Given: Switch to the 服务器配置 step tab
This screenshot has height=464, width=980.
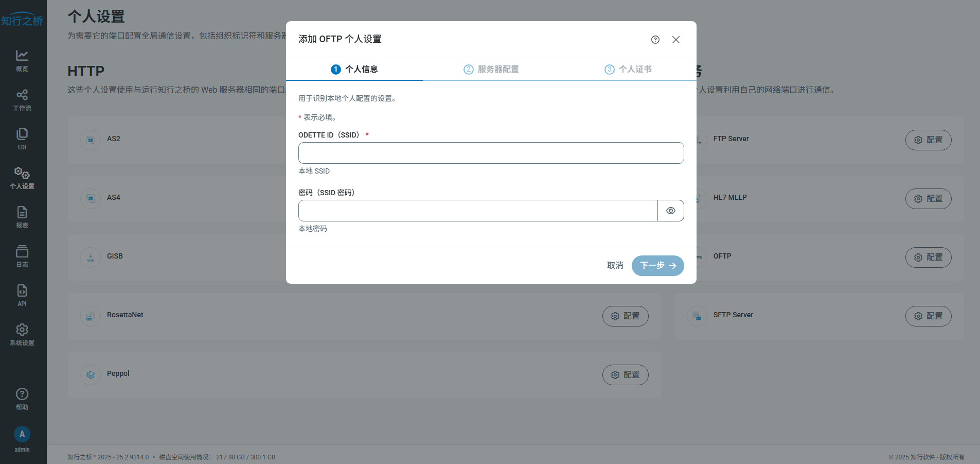Looking at the screenshot, I should click(491, 69).
